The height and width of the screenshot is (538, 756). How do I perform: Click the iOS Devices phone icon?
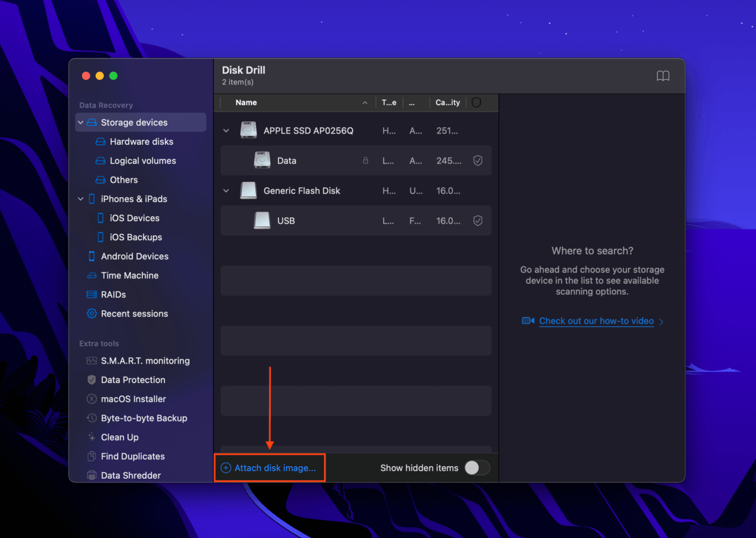101,218
